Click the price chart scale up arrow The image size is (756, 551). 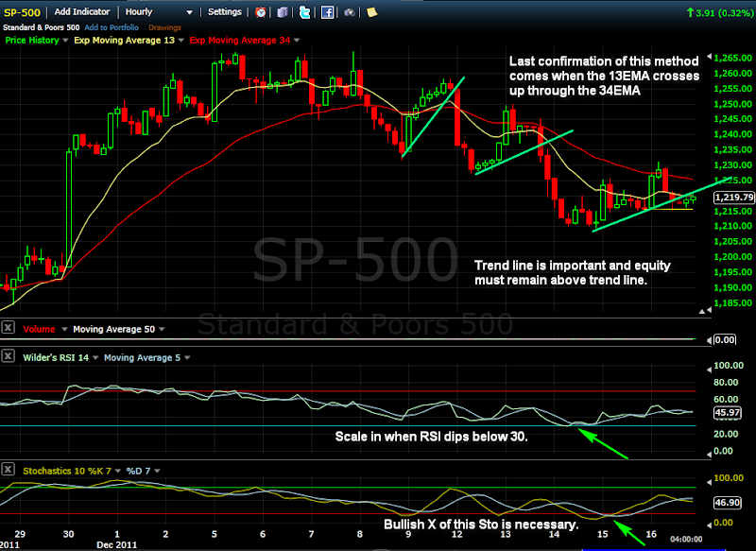pyautogui.click(x=702, y=311)
